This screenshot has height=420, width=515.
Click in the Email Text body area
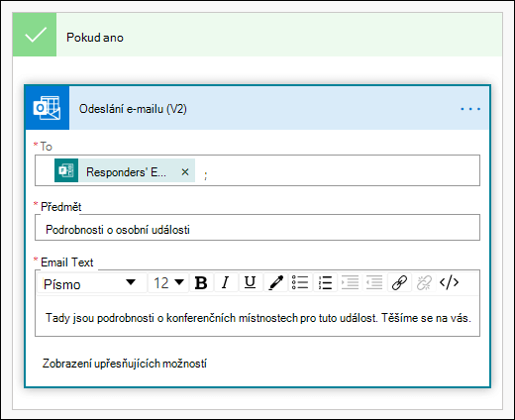pos(257,316)
